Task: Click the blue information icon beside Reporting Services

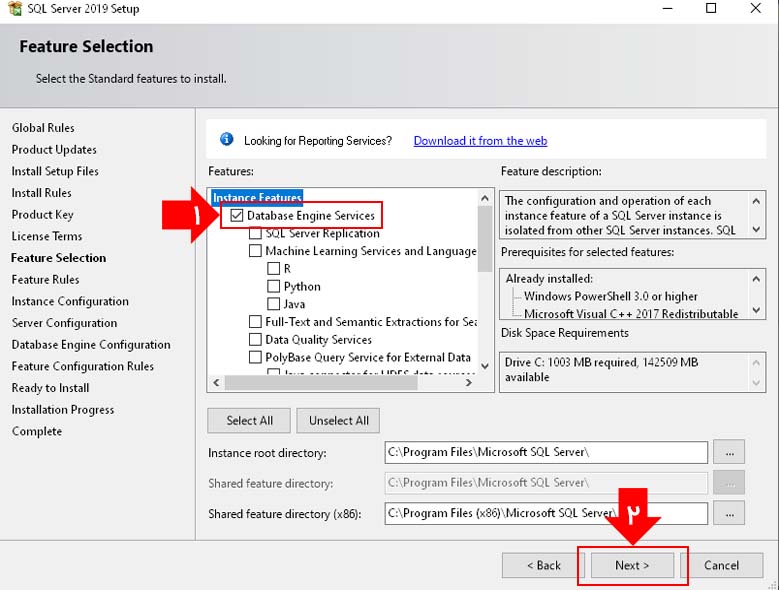Action: [227, 139]
